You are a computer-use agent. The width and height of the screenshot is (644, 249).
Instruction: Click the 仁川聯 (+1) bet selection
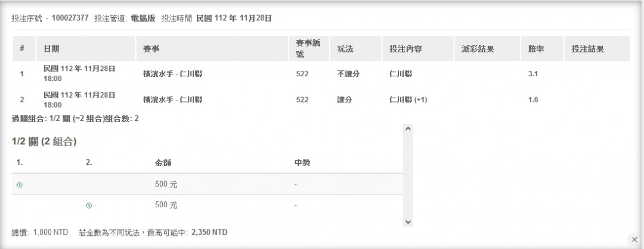click(x=408, y=99)
